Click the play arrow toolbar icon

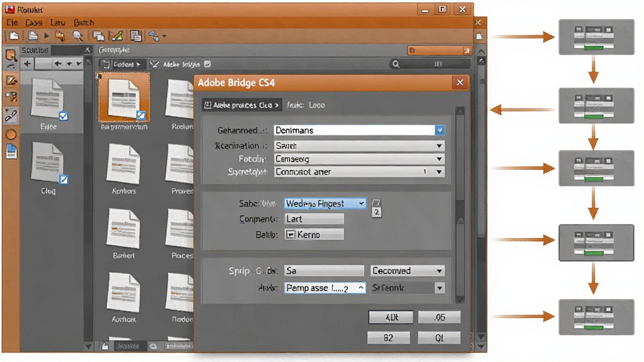tap(47, 36)
